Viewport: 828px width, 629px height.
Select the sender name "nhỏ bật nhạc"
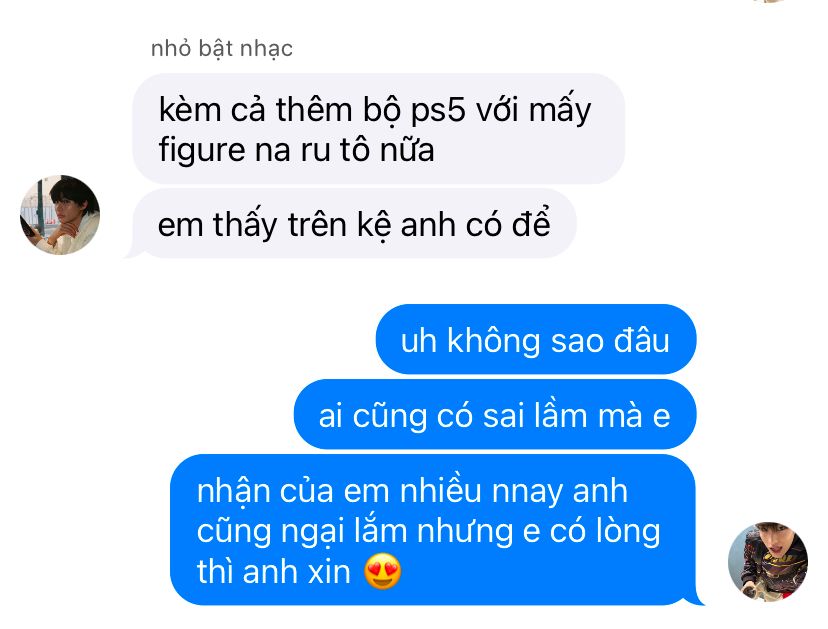click(x=221, y=49)
